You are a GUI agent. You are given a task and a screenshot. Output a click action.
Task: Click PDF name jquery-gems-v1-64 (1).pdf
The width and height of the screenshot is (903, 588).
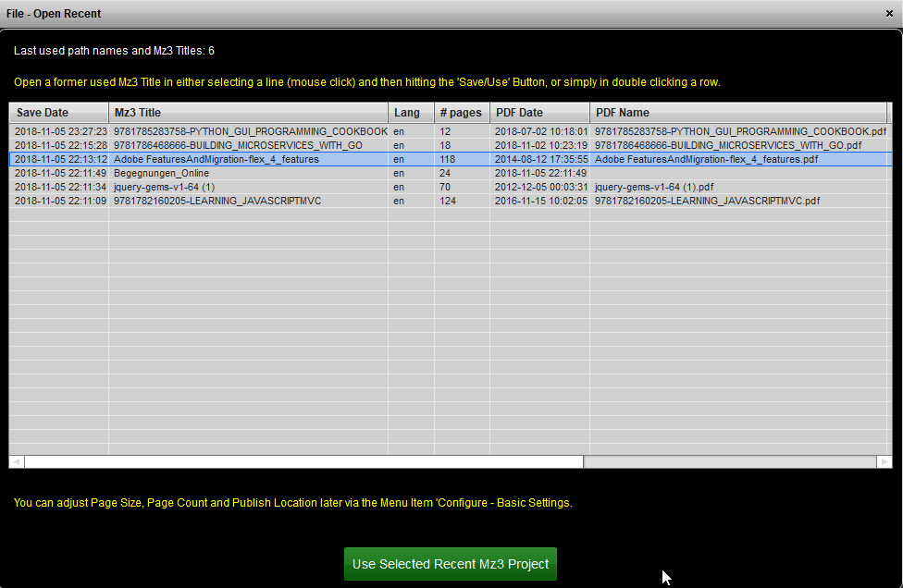click(x=654, y=187)
